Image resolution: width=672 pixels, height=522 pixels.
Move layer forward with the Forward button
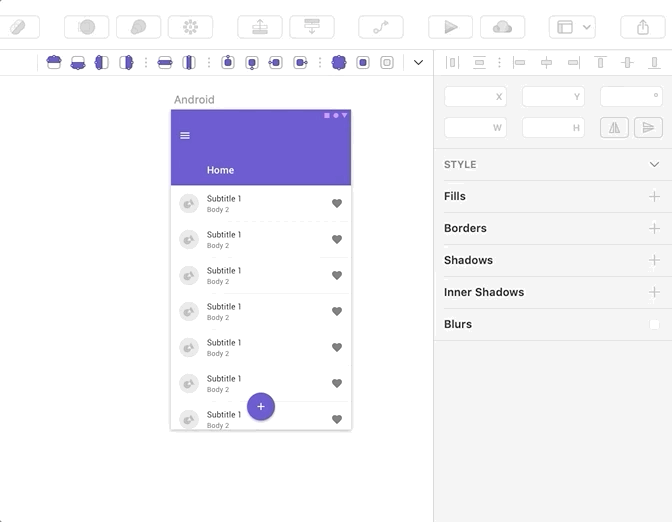point(260,27)
